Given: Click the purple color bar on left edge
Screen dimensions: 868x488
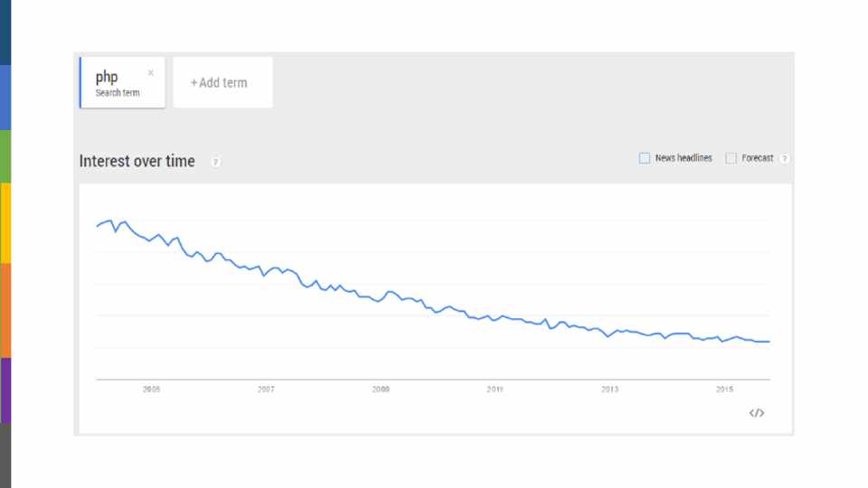Looking at the screenshot, I should 5,390.
